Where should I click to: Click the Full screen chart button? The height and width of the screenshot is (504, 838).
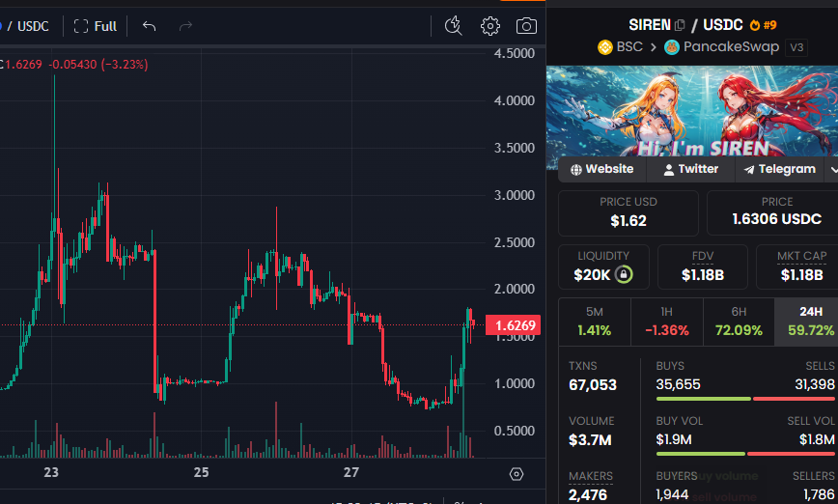[x=96, y=26]
